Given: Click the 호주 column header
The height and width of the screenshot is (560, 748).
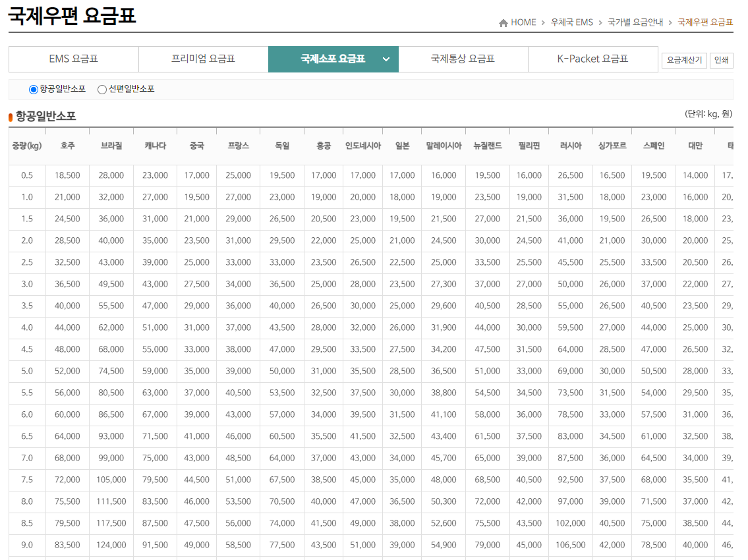Looking at the screenshot, I should (x=67, y=146).
